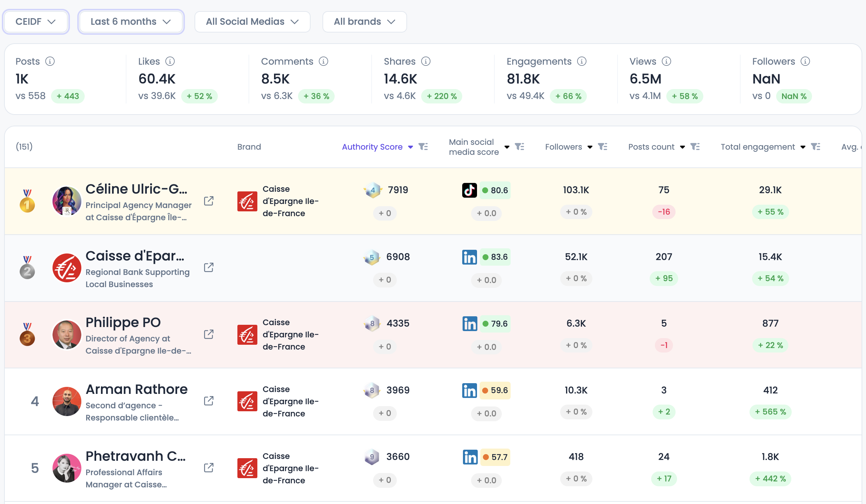Click the filter icon beside Authority Score
The image size is (866, 504).
[423, 147]
